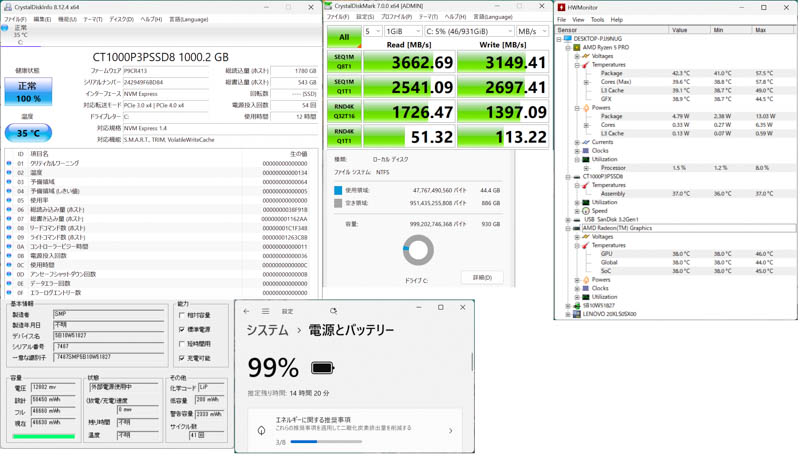Click the 35 °C temperature button
The width and height of the screenshot is (800, 459).
pyautogui.click(x=28, y=133)
